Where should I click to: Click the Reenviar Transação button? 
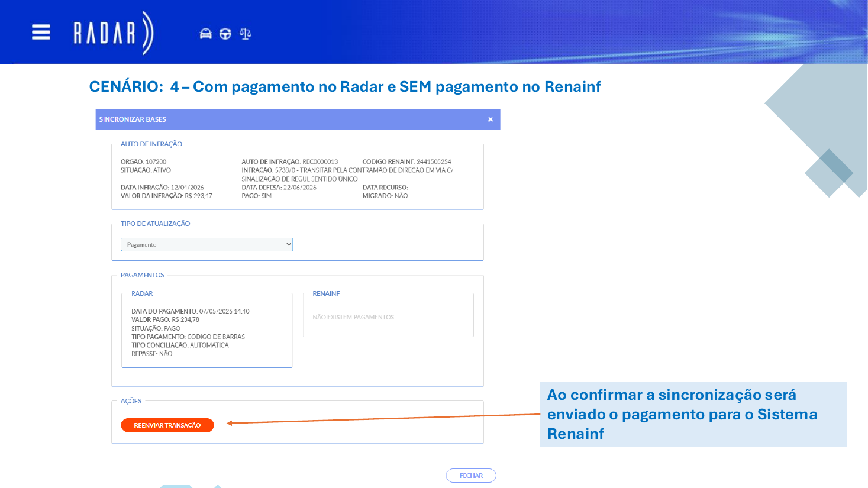pyautogui.click(x=167, y=425)
